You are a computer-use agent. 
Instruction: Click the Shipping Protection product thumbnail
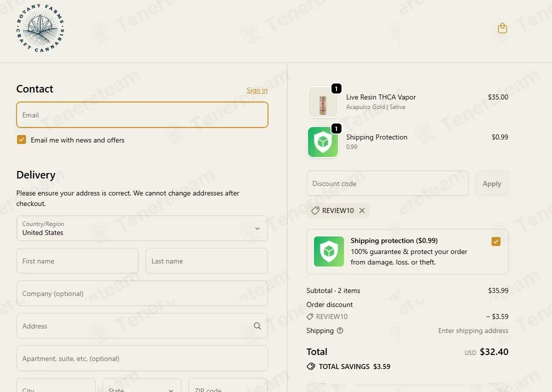tap(323, 142)
